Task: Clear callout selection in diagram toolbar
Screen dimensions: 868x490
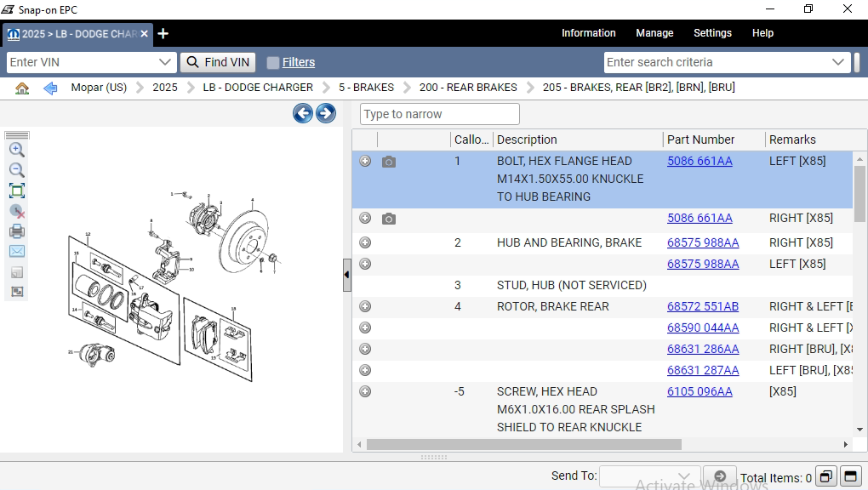Action: 17,211
